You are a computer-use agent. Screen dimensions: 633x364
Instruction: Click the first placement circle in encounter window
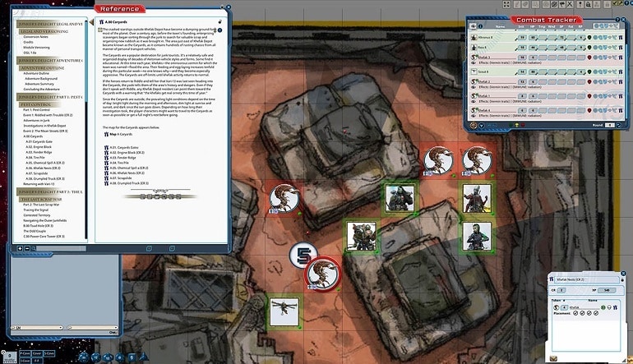pos(575,313)
